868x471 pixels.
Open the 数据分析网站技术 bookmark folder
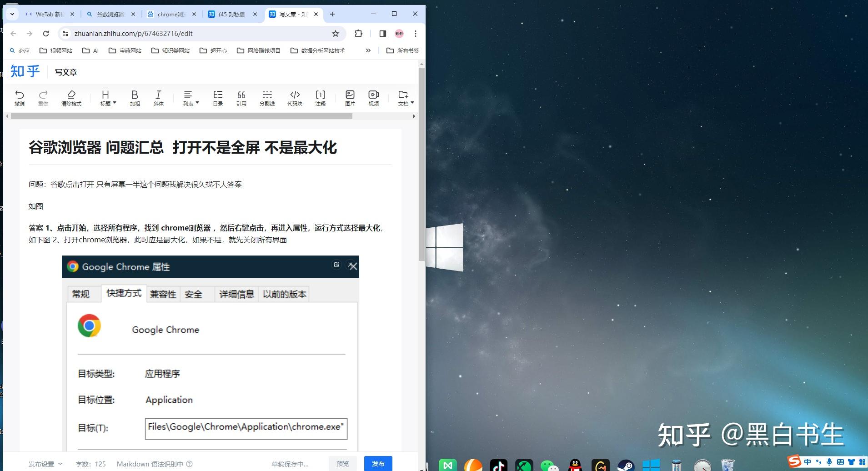click(x=318, y=50)
